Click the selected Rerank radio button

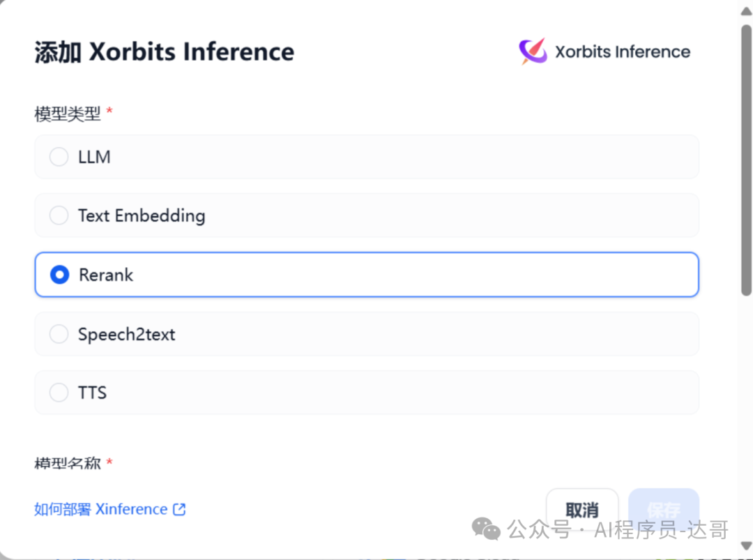[x=59, y=275]
